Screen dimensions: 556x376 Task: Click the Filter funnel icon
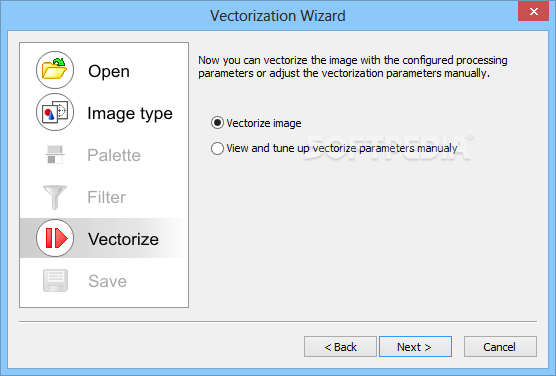click(x=55, y=197)
